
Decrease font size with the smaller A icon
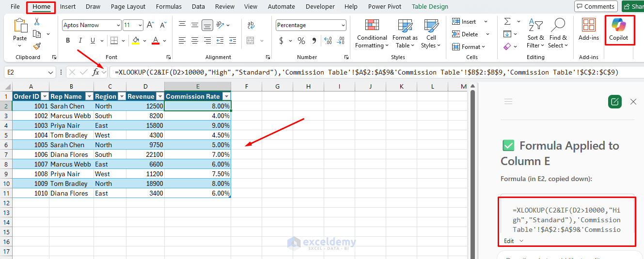coord(162,25)
